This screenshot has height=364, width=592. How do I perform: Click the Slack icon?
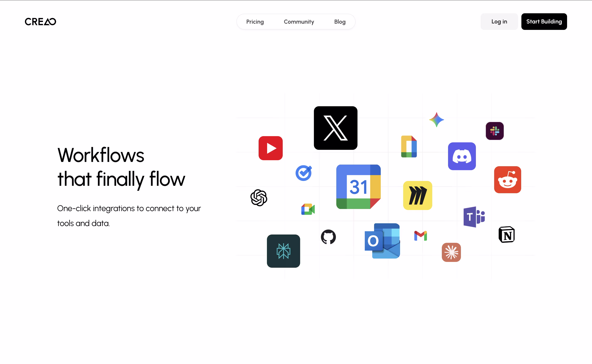coord(495,131)
